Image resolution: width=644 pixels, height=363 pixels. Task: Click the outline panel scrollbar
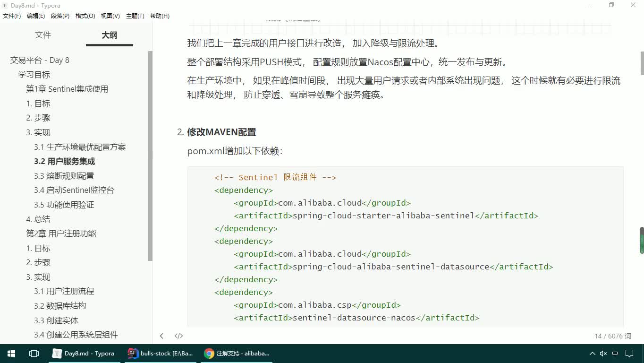[x=150, y=156]
